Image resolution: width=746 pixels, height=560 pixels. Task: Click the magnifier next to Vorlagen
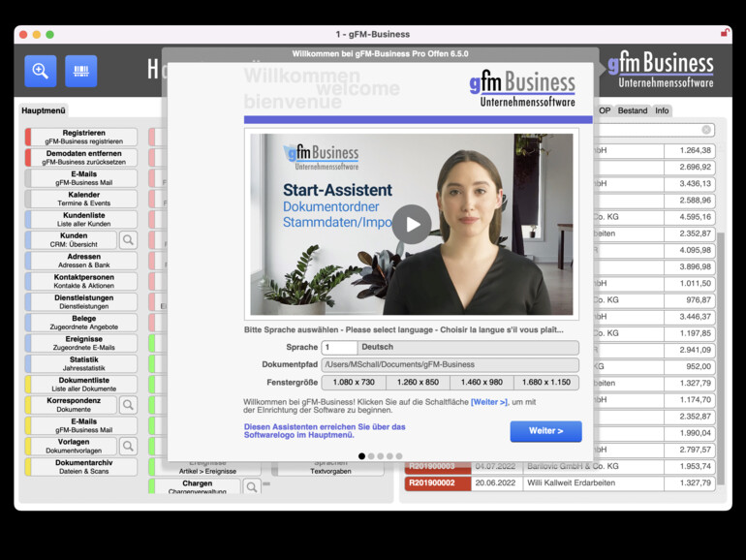128,446
